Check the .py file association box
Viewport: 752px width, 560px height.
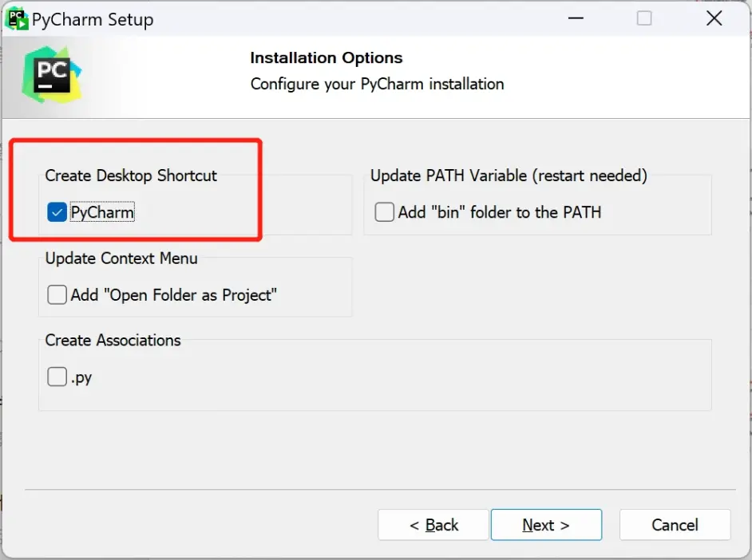57,377
